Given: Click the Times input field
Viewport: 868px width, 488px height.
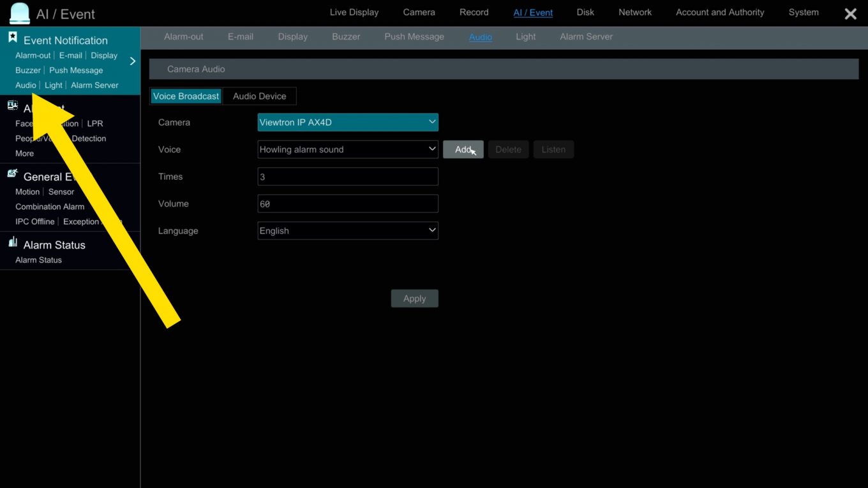Looking at the screenshot, I should point(347,177).
